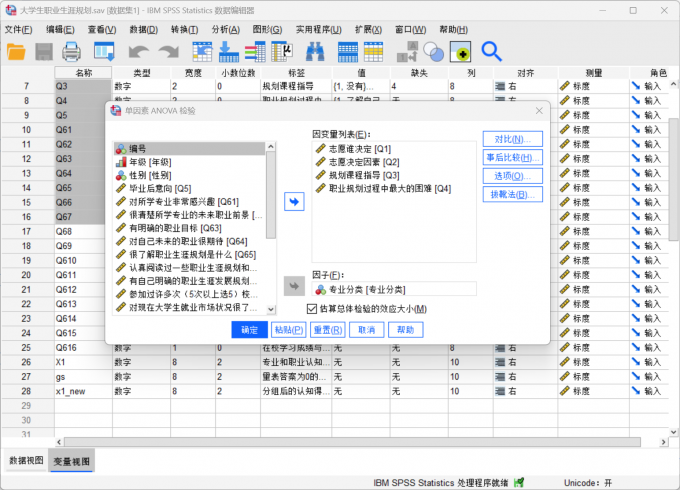This screenshot has height=490, width=680.
Task: Open the 图形(G) menu
Action: [x=268, y=29]
